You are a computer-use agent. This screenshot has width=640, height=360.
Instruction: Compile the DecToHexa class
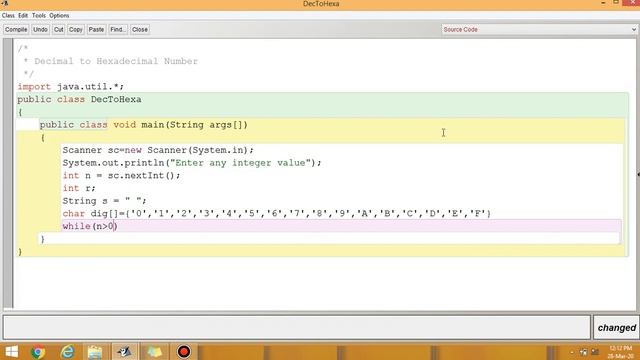pos(16,29)
